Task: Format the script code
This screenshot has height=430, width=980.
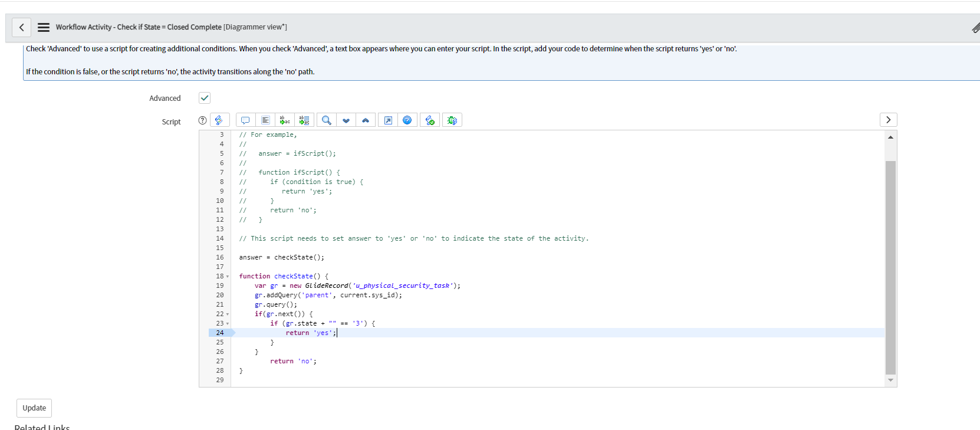Action: coord(265,120)
